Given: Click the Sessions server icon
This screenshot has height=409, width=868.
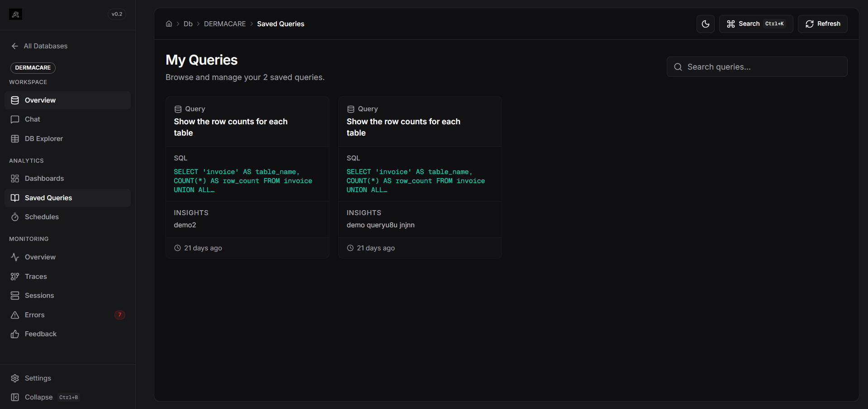Looking at the screenshot, I should point(15,296).
